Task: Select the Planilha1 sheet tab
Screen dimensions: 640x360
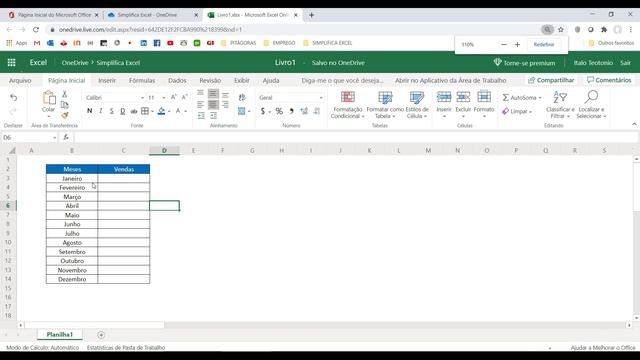Action: (x=60, y=335)
